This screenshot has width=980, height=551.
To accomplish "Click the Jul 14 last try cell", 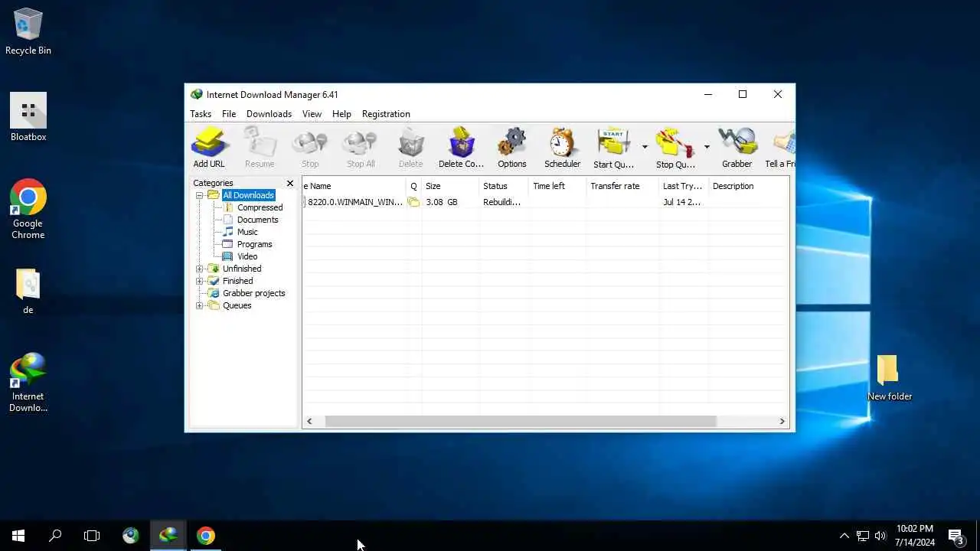I will point(681,202).
